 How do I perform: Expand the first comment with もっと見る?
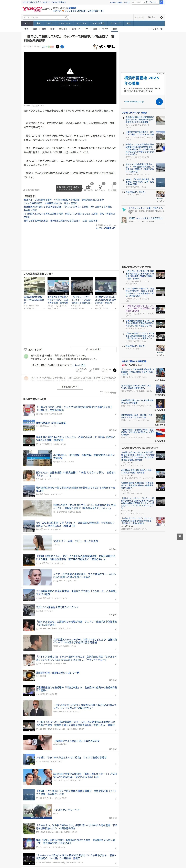[x=80, y=365]
